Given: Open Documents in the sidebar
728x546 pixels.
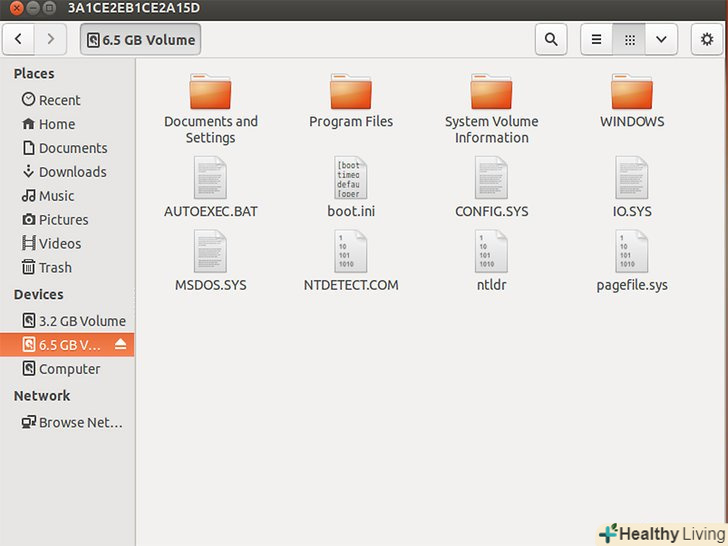Looking at the screenshot, I should [65, 148].
